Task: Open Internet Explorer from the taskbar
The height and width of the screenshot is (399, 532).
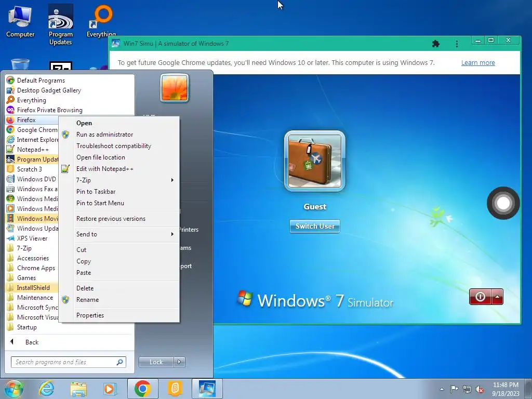Action: pyautogui.click(x=46, y=389)
